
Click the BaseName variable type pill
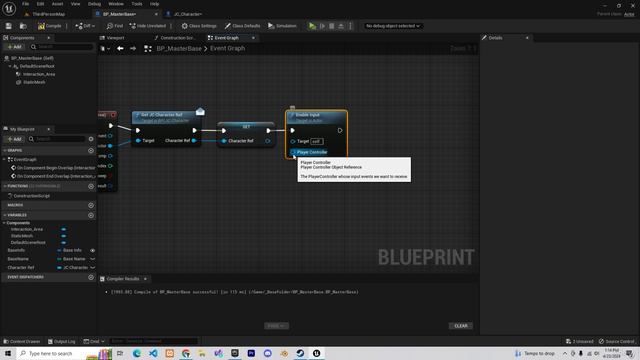point(71,259)
